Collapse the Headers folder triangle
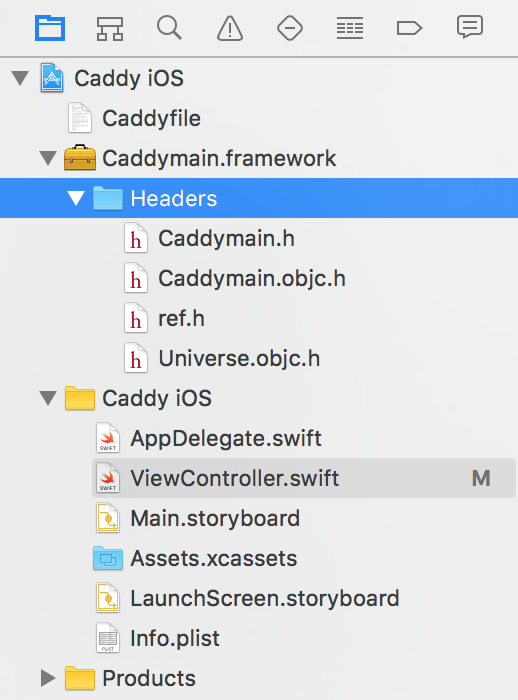This screenshot has width=518, height=700. (x=76, y=198)
